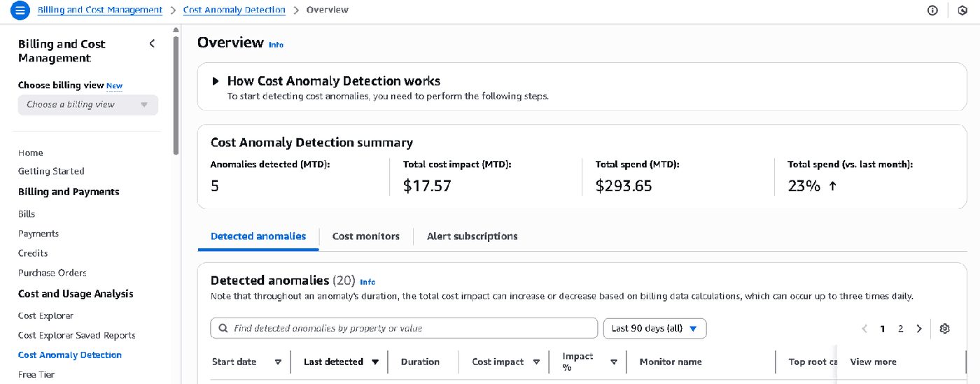Go to previous page of anomalies
The height and width of the screenshot is (384, 980).
pos(864,329)
